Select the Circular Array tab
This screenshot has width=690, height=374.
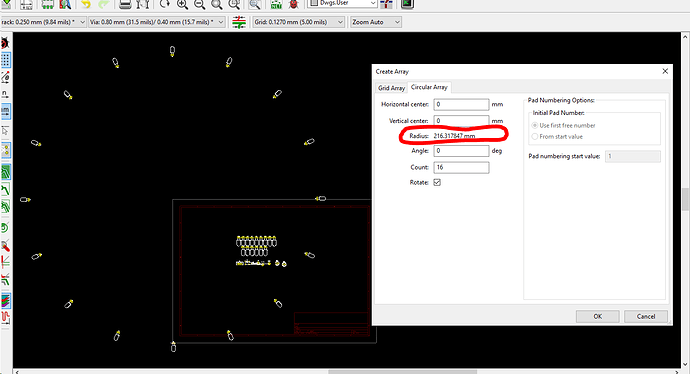point(429,87)
